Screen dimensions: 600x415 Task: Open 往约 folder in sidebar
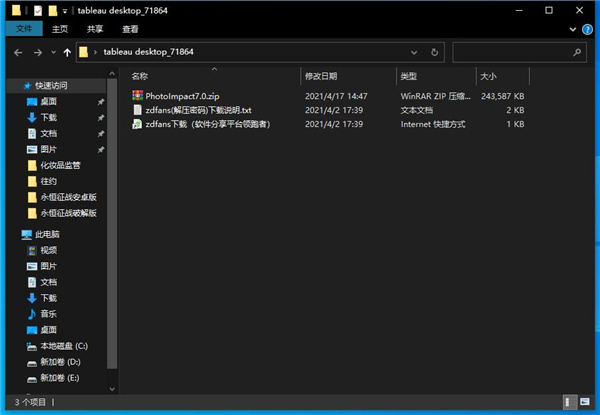point(49,181)
